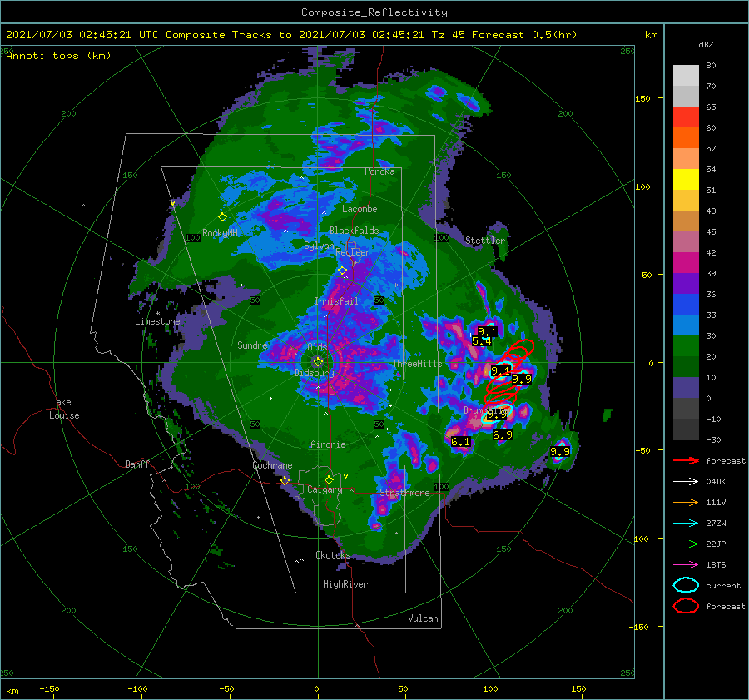This screenshot has height=700, width=749.
Task: Click the Sundre map label
Action: pos(252,345)
